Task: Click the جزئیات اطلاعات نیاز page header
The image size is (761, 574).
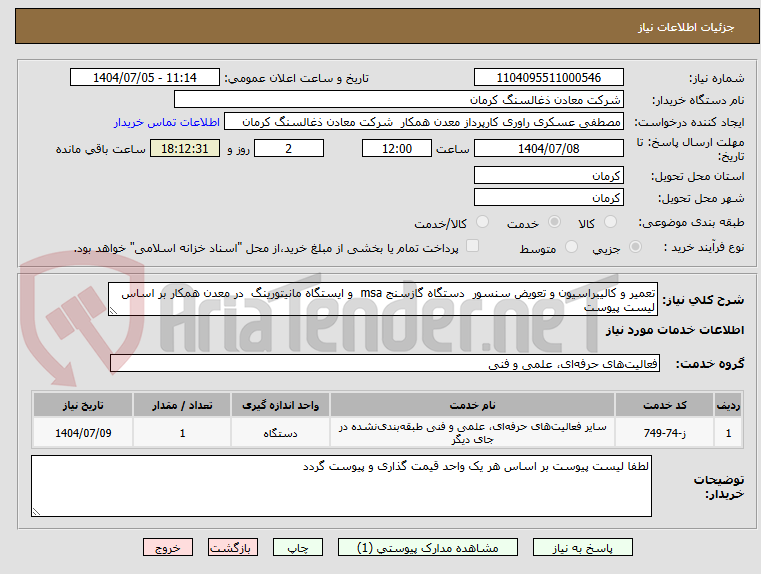Action: (x=685, y=27)
